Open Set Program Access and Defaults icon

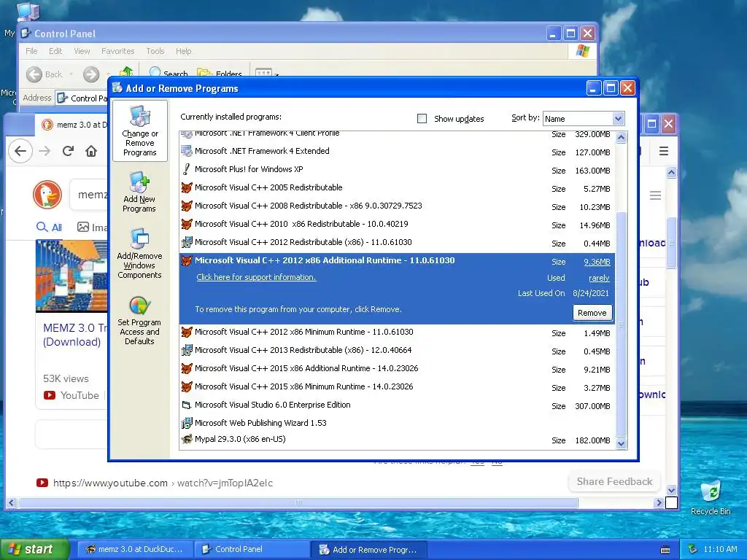pos(139,321)
